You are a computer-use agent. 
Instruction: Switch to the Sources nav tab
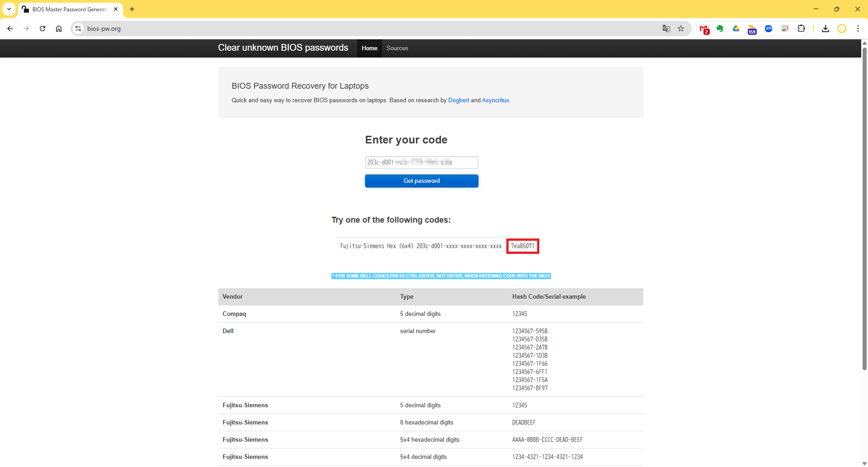click(x=397, y=48)
